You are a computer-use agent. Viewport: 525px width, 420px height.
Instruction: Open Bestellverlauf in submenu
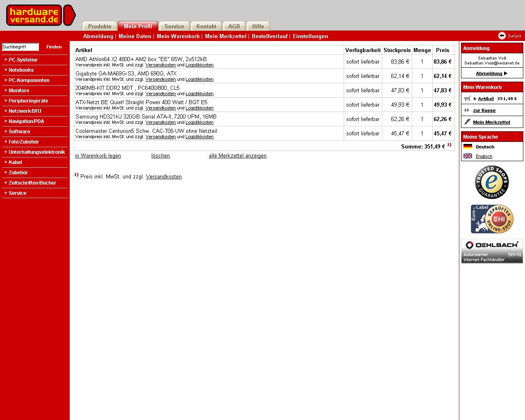(269, 36)
